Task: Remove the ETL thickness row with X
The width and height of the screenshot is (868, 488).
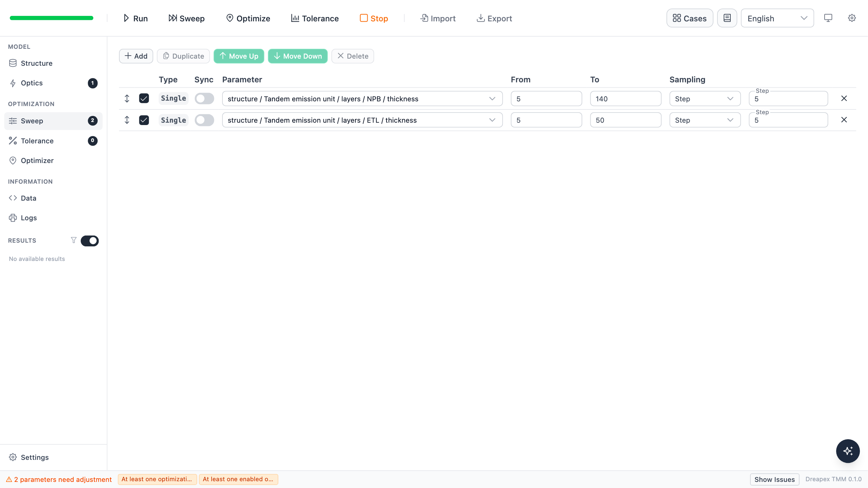Action: pyautogui.click(x=844, y=120)
